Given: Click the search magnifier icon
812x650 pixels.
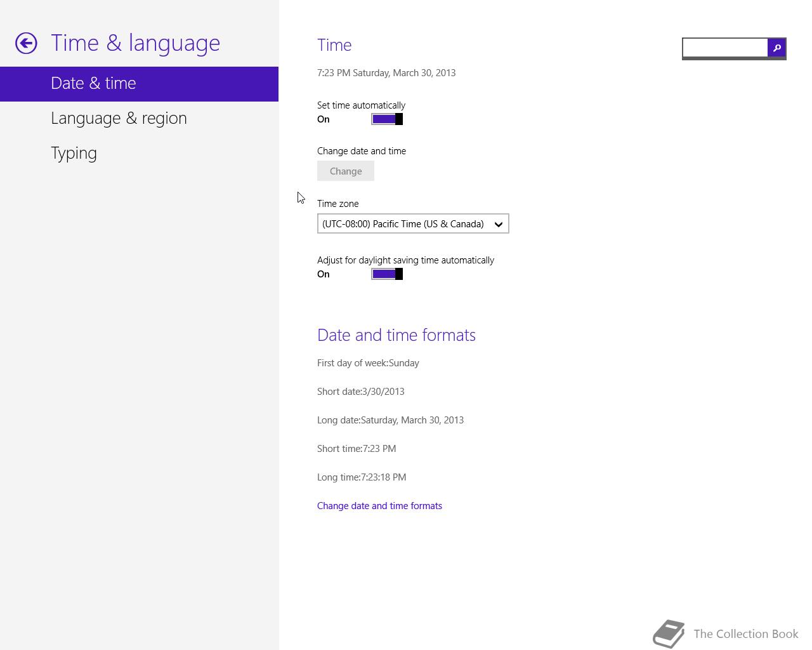Looking at the screenshot, I should pyautogui.click(x=776, y=48).
